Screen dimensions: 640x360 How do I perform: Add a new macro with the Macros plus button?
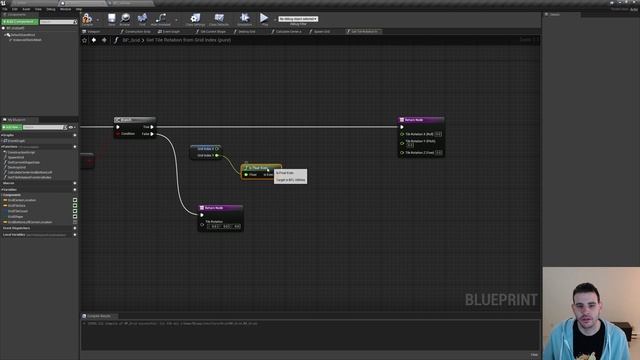point(75,183)
